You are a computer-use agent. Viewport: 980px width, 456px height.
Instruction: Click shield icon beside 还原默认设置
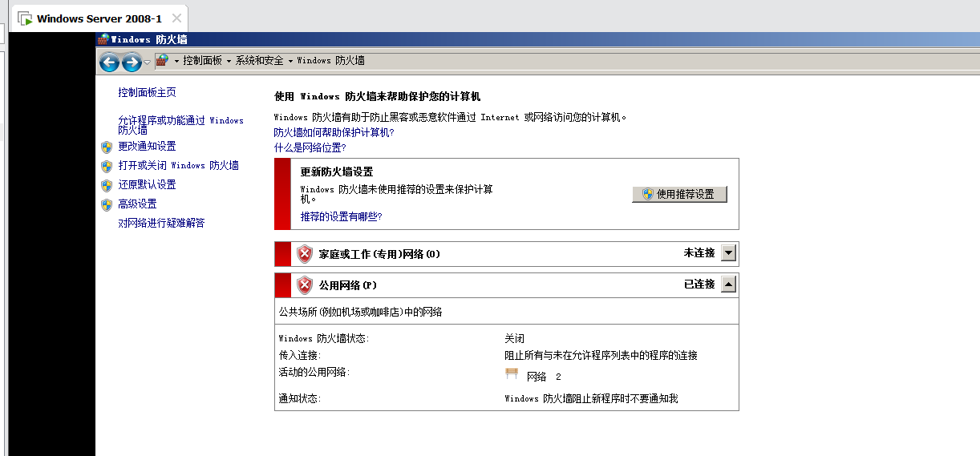pos(107,185)
